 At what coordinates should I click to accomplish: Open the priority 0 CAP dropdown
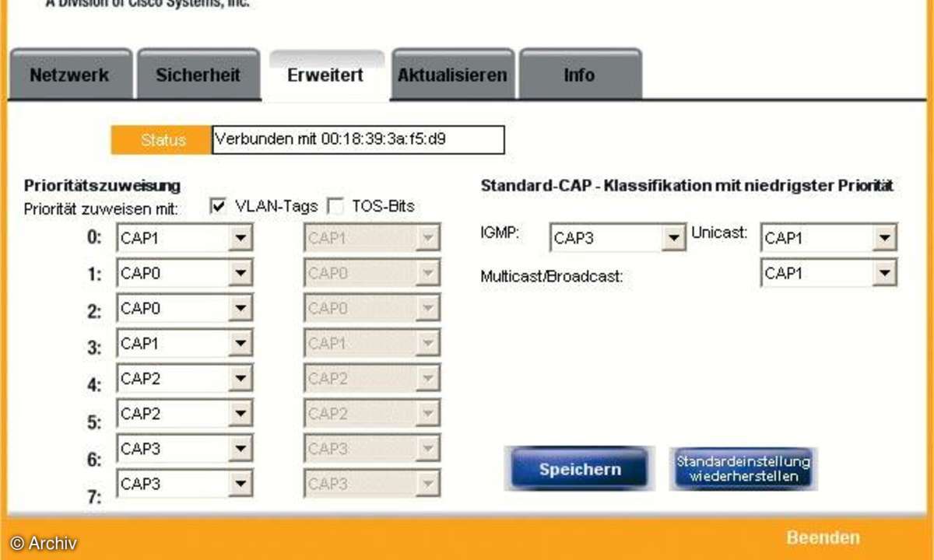coord(241,237)
